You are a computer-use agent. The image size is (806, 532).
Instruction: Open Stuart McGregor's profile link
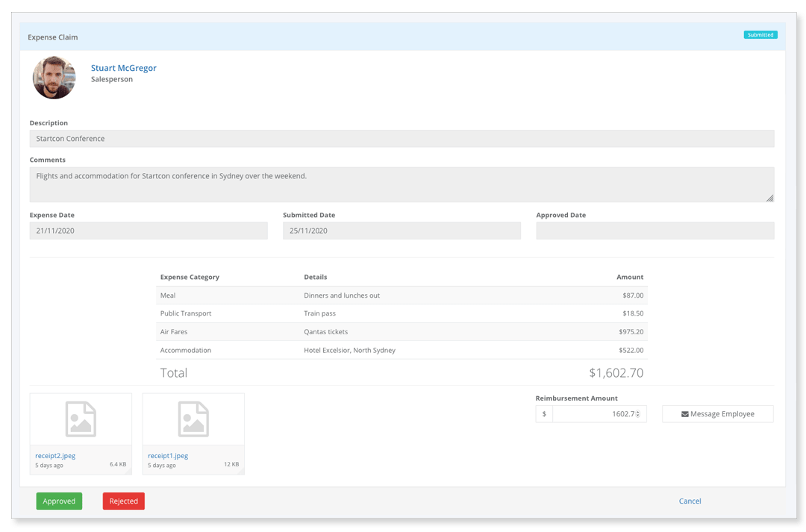pos(123,68)
